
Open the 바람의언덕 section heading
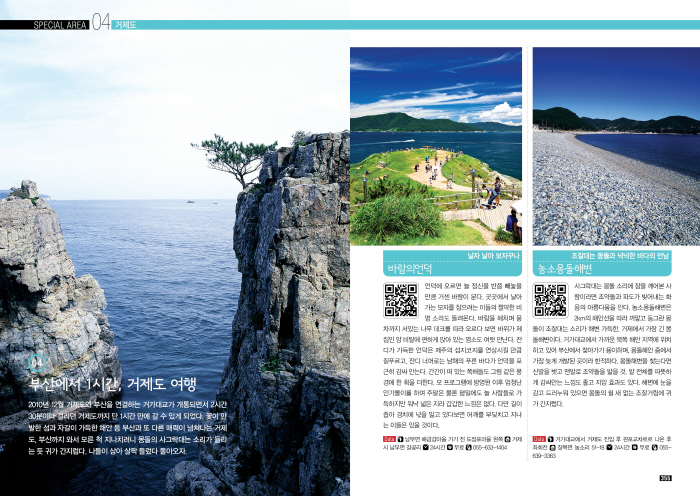click(x=411, y=269)
